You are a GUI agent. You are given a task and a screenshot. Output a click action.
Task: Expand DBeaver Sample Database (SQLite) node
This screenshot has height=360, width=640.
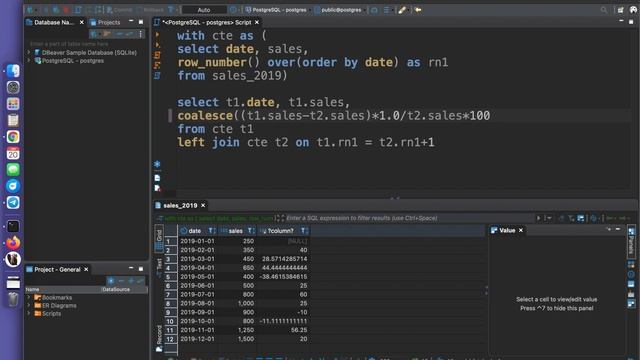click(29, 52)
